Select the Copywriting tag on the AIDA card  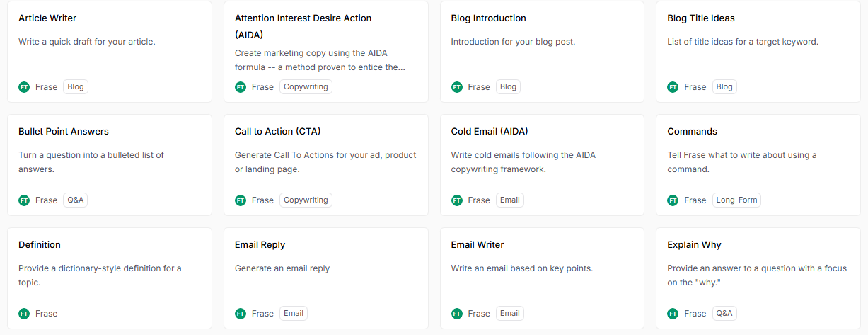click(306, 87)
